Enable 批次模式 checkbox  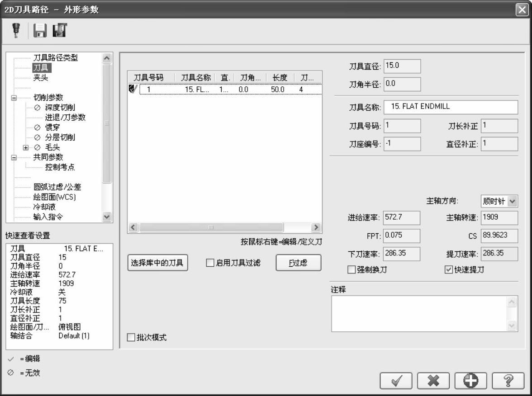[131, 337]
